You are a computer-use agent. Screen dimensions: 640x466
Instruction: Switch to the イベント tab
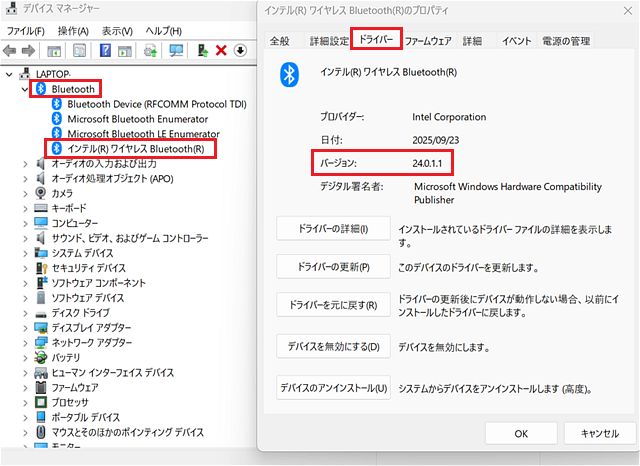(516, 41)
